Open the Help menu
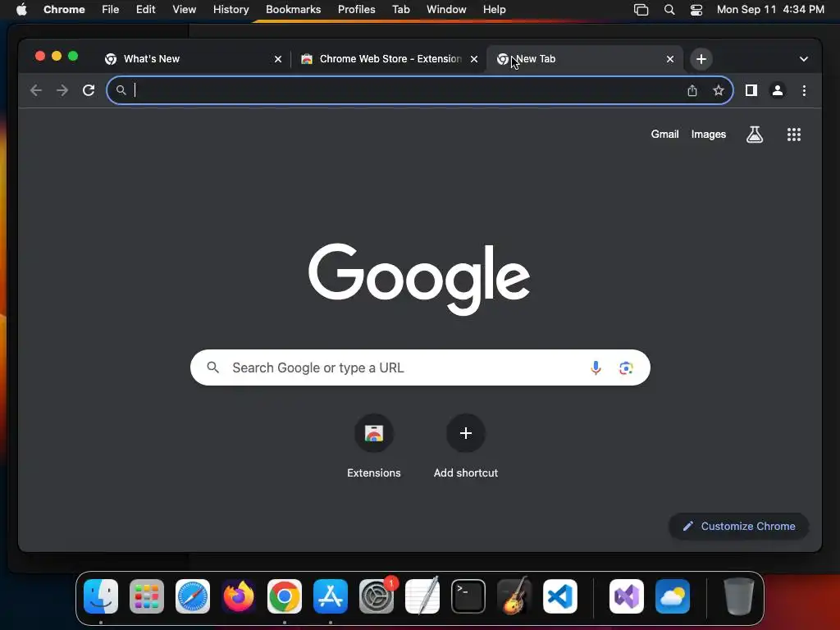 coord(494,10)
